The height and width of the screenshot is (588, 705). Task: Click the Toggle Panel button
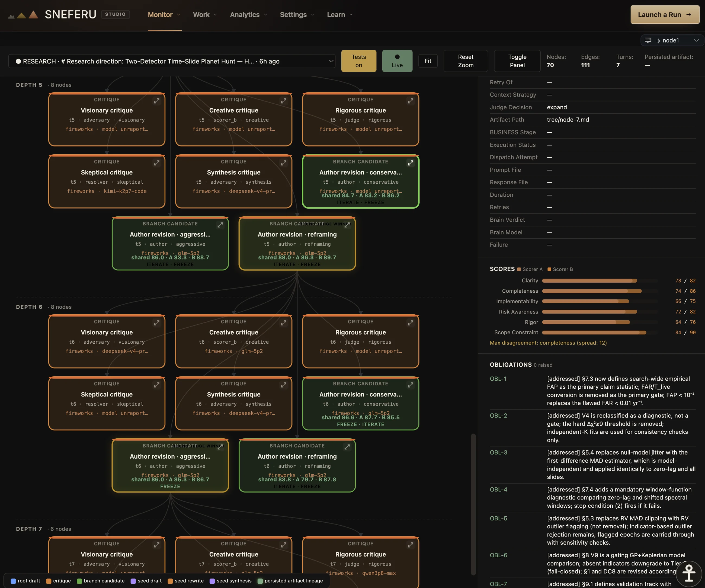(517, 61)
